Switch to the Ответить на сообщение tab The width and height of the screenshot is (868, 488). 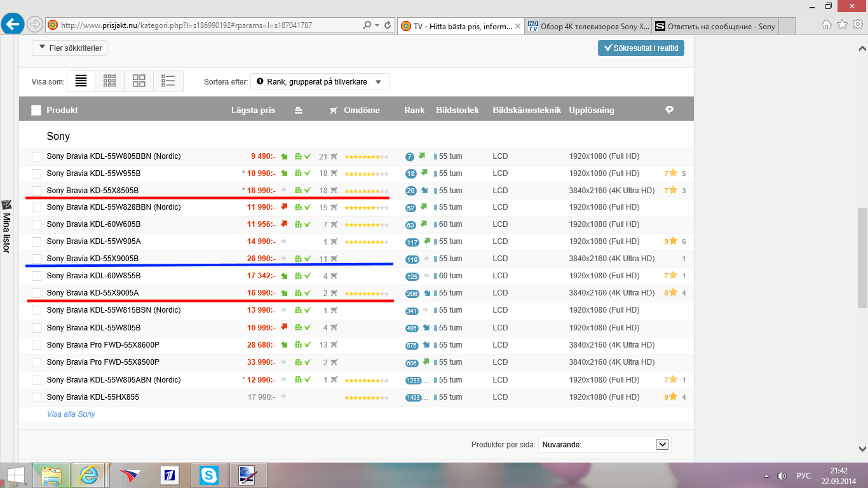[x=715, y=26]
